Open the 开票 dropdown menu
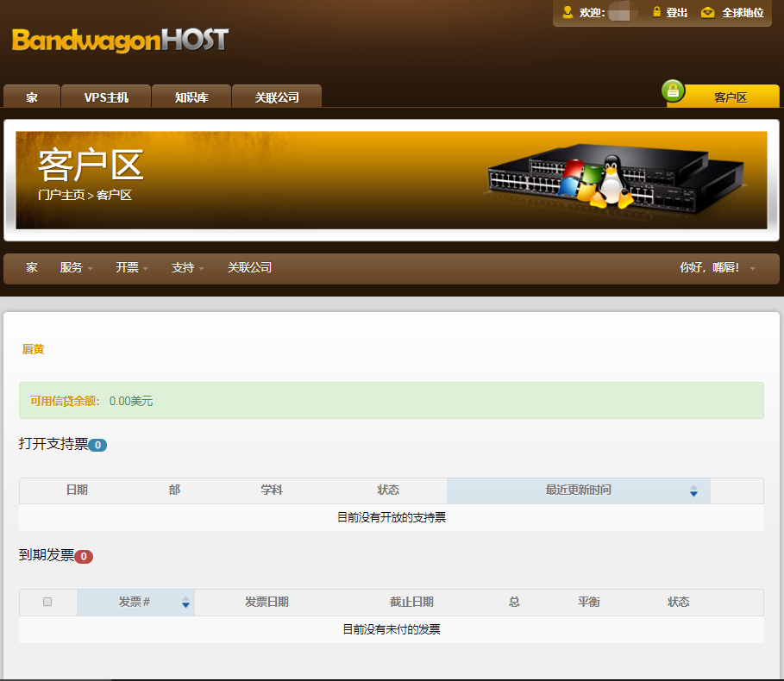This screenshot has height=681, width=784. 131,268
